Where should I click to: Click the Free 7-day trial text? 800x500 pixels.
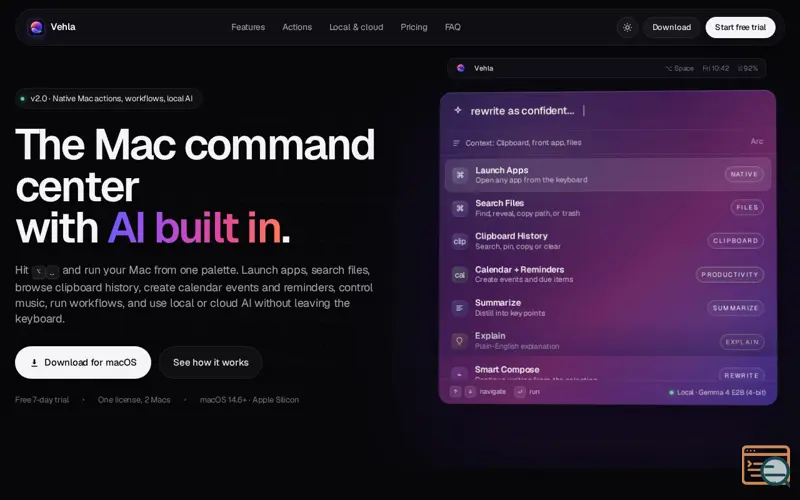coord(42,400)
